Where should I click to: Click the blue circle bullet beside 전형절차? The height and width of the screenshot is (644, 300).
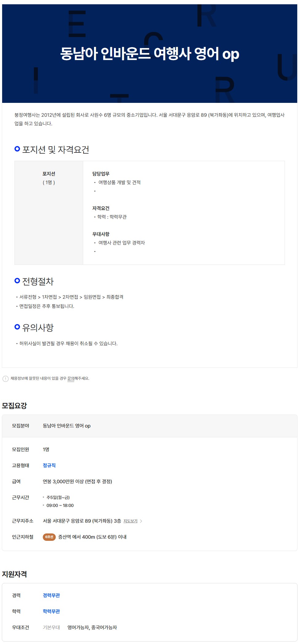tap(17, 281)
